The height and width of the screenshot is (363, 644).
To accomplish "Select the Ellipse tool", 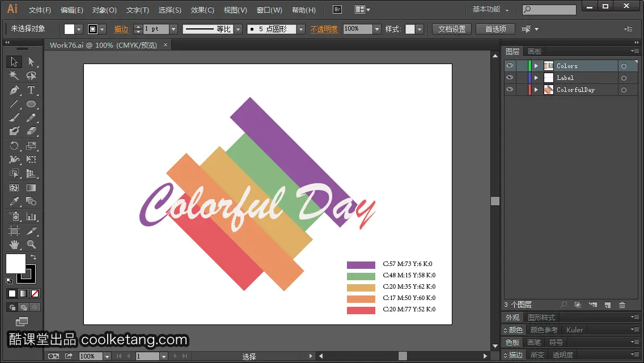I will pyautogui.click(x=31, y=104).
